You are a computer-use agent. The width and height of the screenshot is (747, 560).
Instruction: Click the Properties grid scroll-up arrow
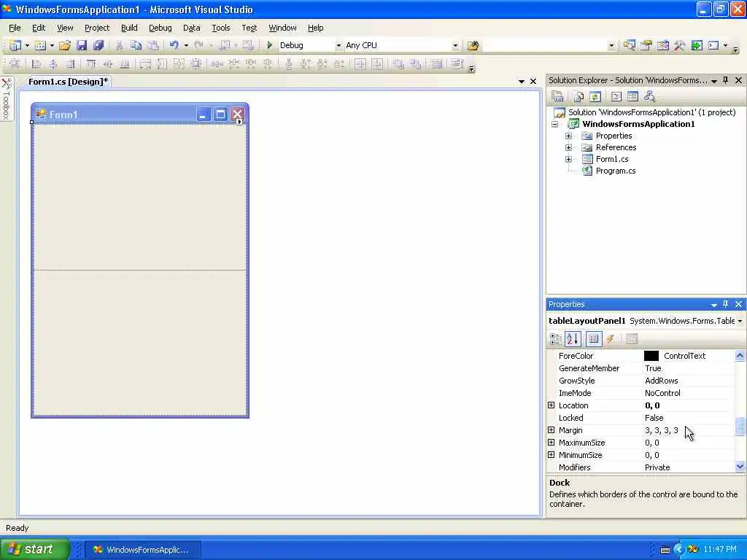pos(740,355)
